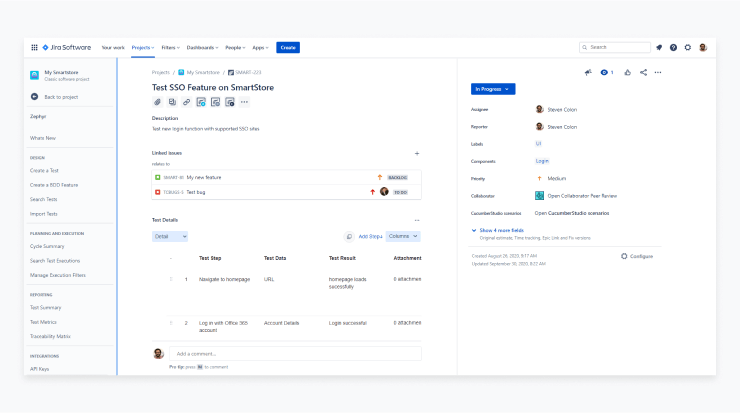Open the settings gear icon
This screenshot has height=413, width=740.
[x=688, y=47]
